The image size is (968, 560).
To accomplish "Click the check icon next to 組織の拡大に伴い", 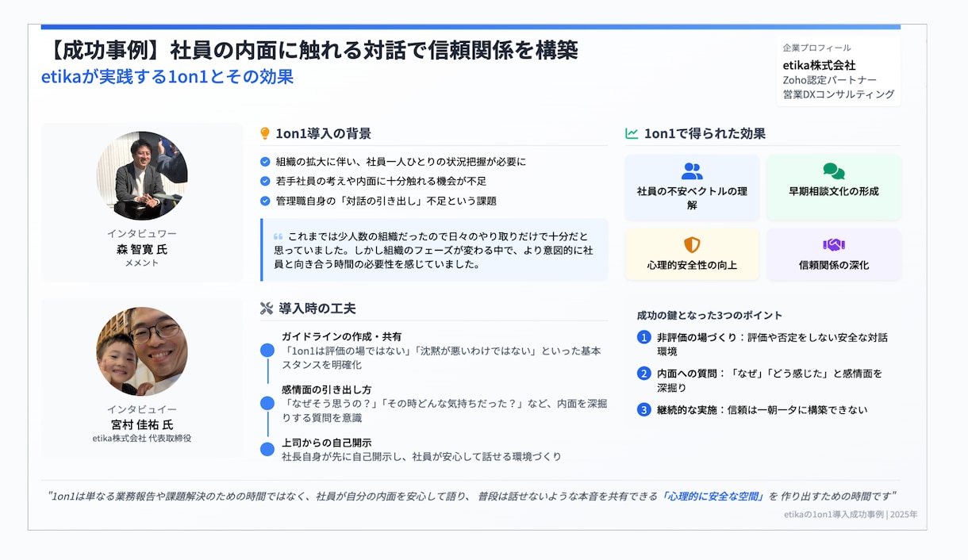I will coord(265,162).
